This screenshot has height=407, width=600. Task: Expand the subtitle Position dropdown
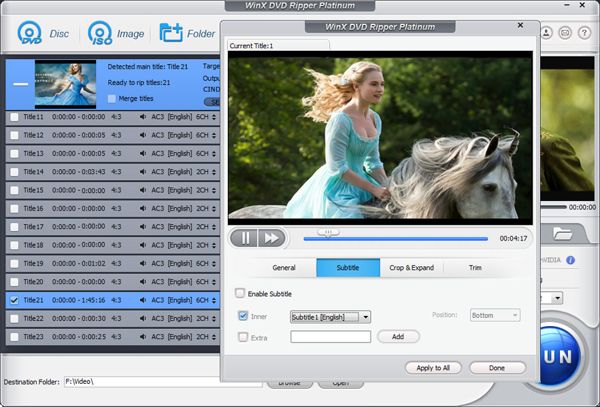[495, 315]
